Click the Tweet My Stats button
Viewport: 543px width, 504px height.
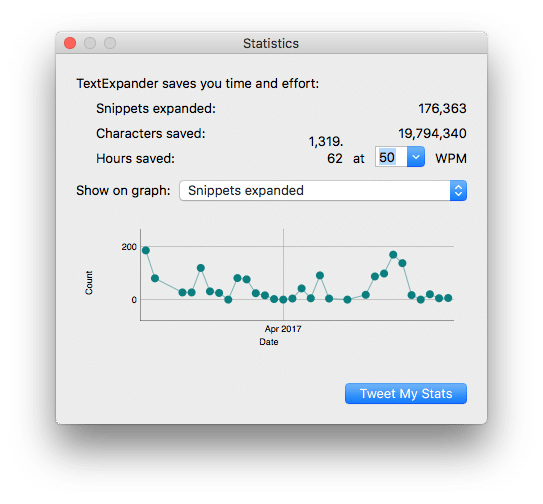(406, 394)
